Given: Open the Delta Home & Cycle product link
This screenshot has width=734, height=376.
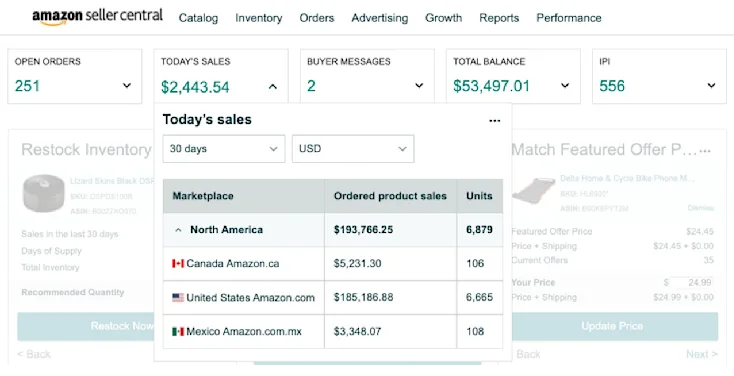Looking at the screenshot, I should (x=627, y=178).
